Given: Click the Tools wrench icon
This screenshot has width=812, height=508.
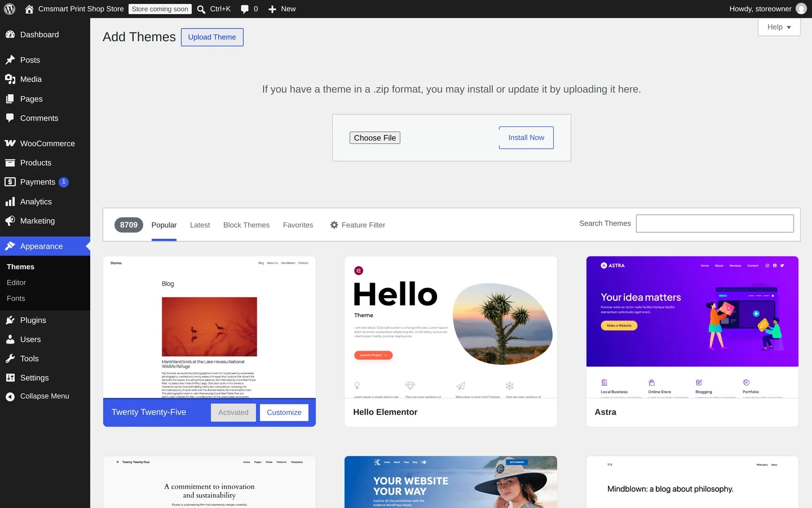Looking at the screenshot, I should (10, 359).
